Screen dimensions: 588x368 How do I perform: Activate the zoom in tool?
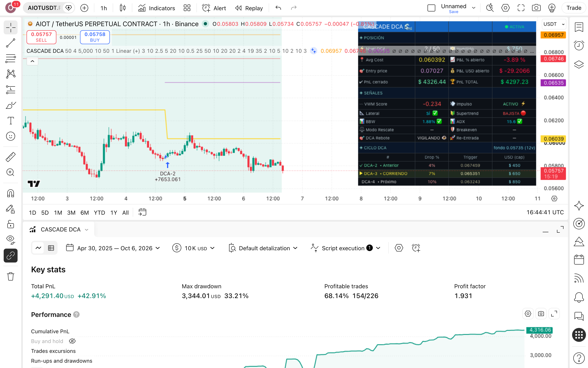(x=10, y=172)
